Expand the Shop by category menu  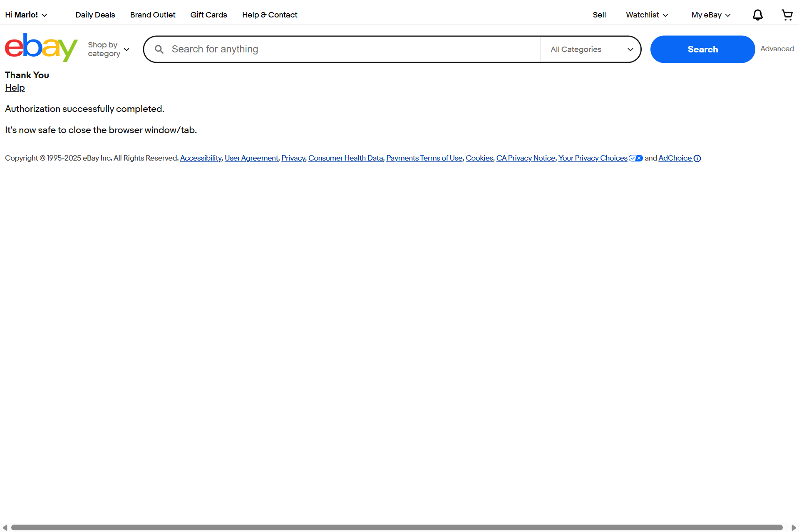(107, 49)
